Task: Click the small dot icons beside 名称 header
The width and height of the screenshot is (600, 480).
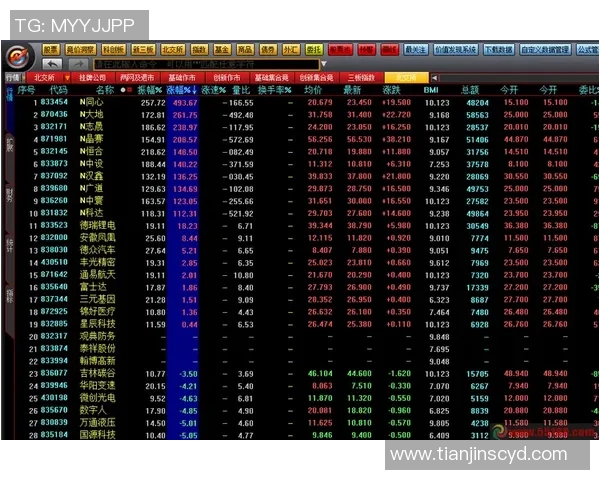Action: tap(126, 90)
